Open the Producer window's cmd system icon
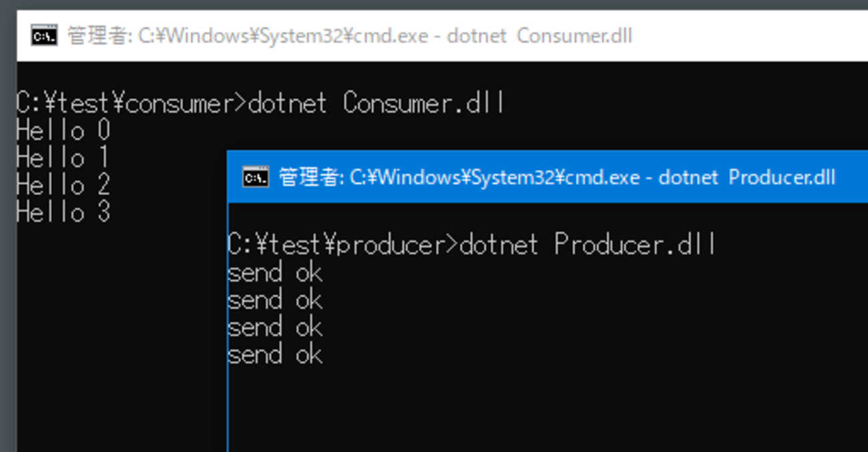The image size is (868, 452). click(256, 178)
